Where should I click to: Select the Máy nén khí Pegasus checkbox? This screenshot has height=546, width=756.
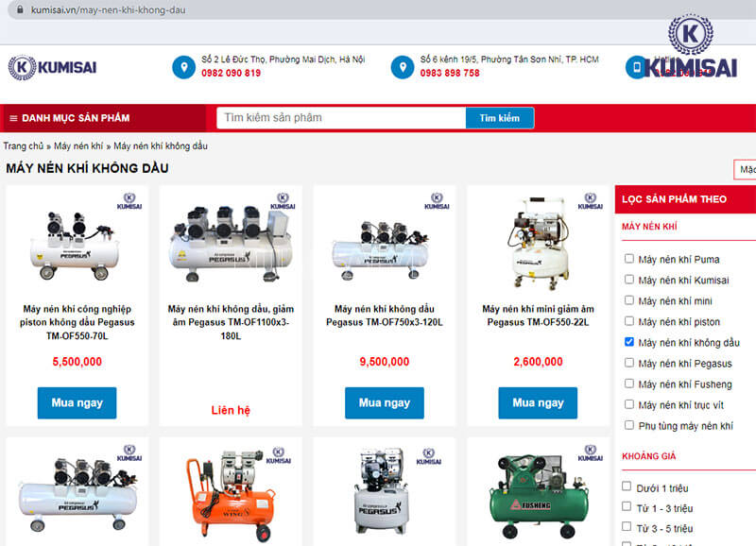click(628, 363)
